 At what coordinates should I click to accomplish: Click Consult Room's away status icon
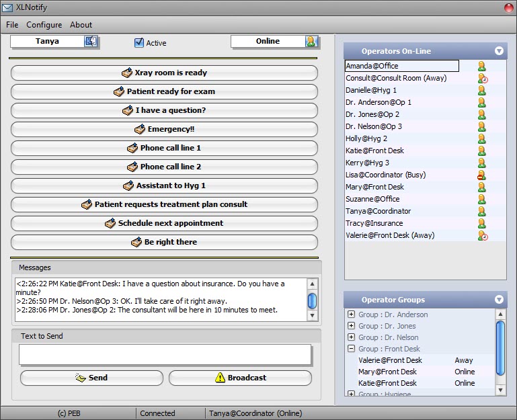(481, 79)
